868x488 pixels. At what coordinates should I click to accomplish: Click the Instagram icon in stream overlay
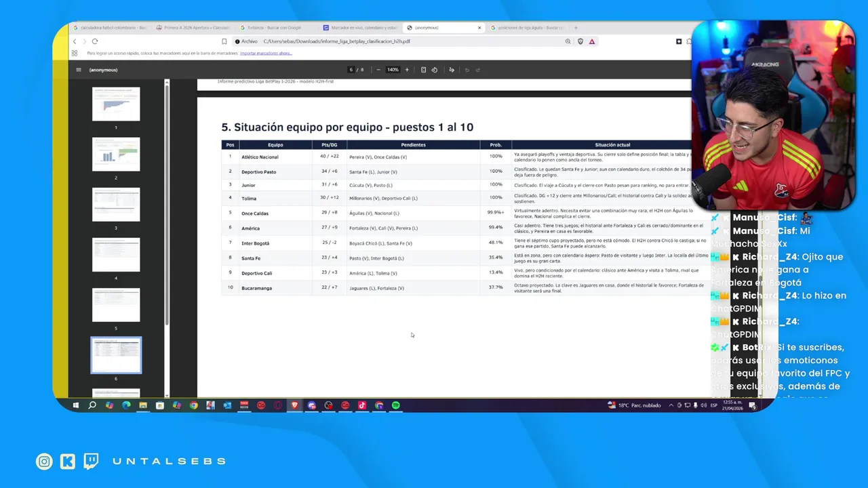44,462
